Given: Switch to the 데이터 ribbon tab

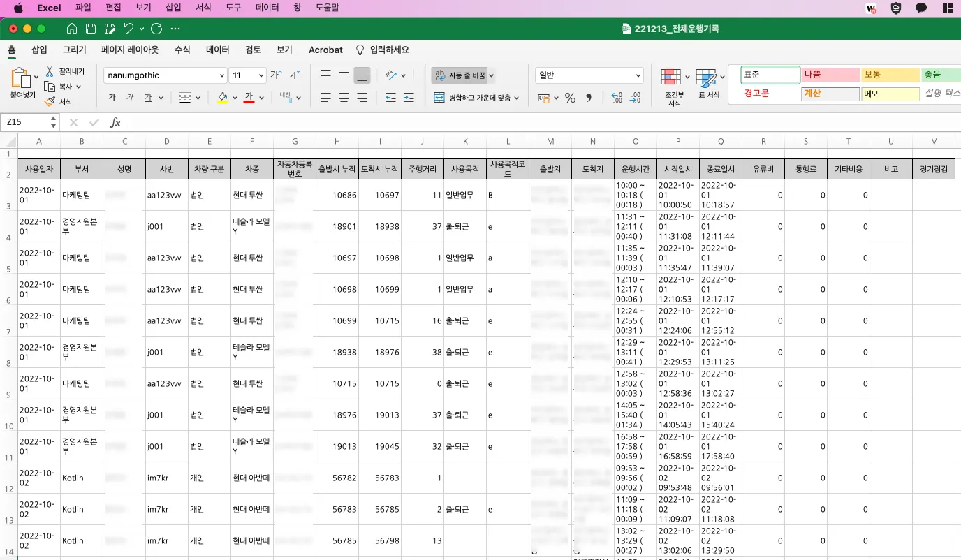Looking at the screenshot, I should click(x=217, y=50).
